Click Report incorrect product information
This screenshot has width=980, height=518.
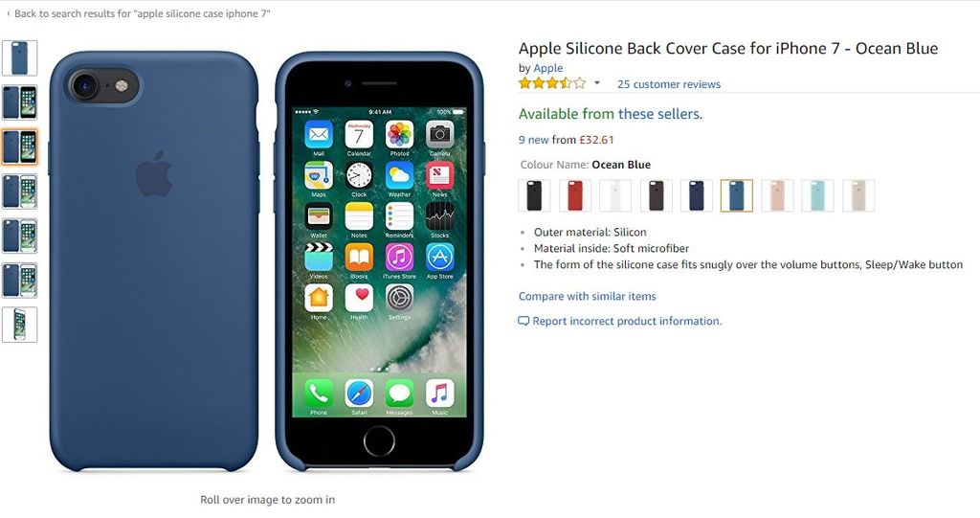click(x=627, y=322)
